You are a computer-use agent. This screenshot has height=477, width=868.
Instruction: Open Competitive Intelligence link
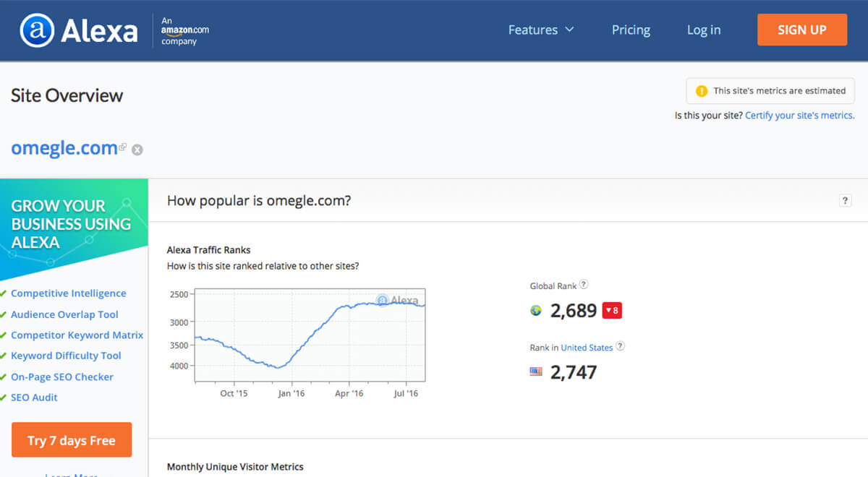(x=69, y=293)
